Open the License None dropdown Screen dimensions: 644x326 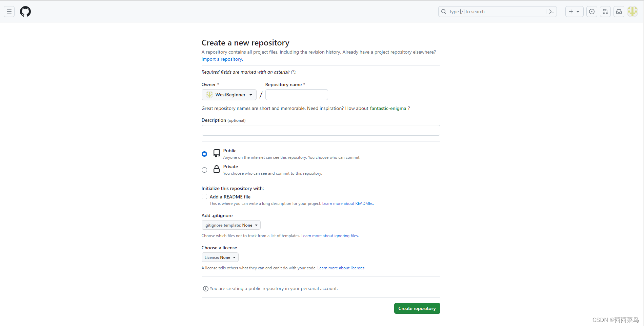tap(220, 257)
